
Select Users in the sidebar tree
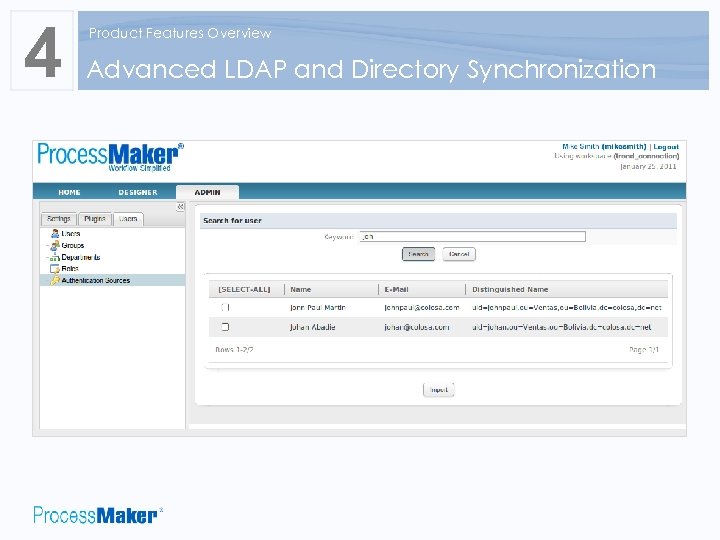click(x=71, y=234)
